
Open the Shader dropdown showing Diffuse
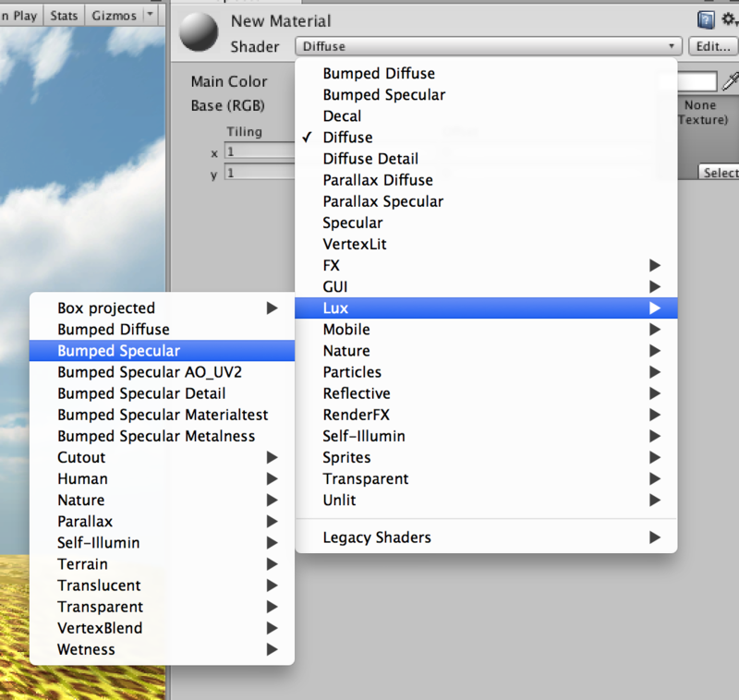point(489,46)
